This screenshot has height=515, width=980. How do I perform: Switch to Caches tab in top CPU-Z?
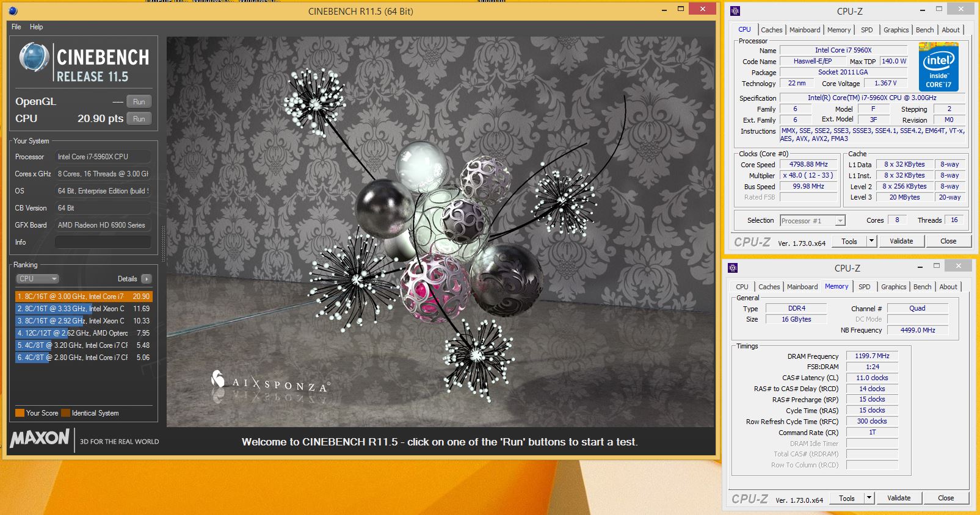tap(772, 30)
